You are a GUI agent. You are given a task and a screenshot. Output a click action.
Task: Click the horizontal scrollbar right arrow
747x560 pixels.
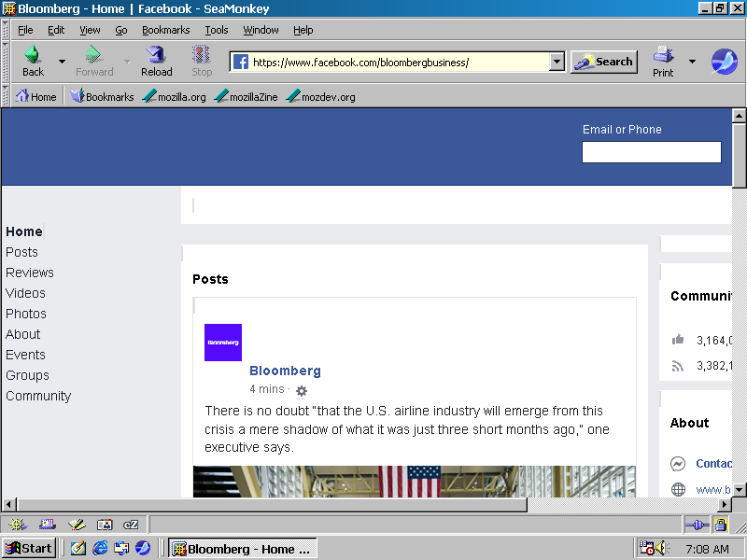point(725,504)
